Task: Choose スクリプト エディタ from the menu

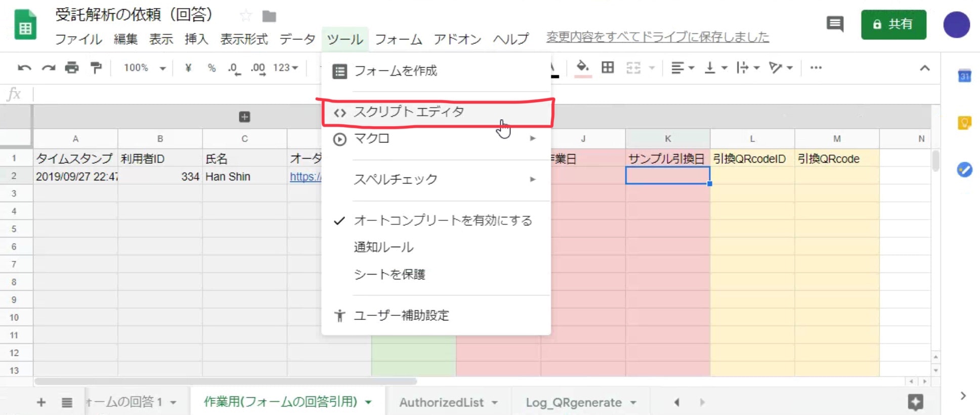Action: [436, 112]
